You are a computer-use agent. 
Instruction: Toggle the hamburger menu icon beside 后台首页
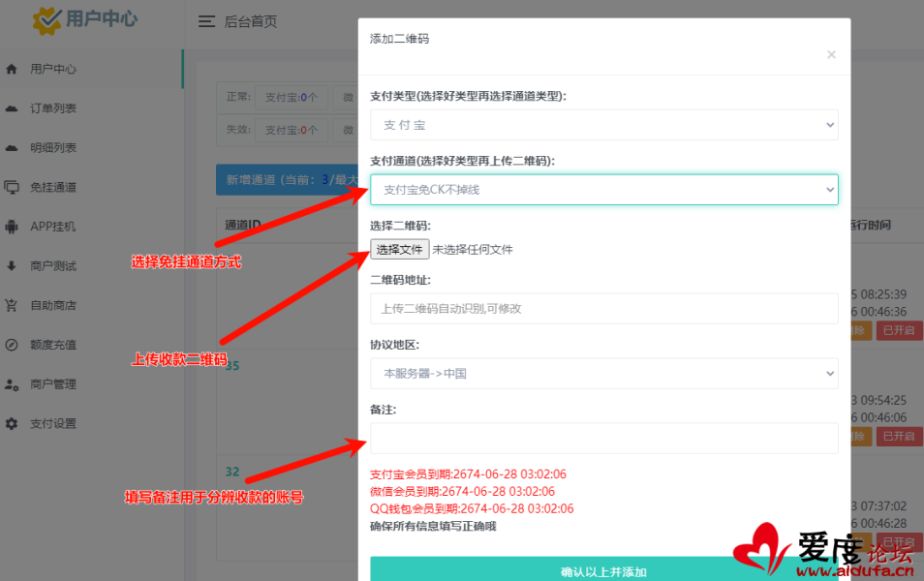(x=206, y=22)
